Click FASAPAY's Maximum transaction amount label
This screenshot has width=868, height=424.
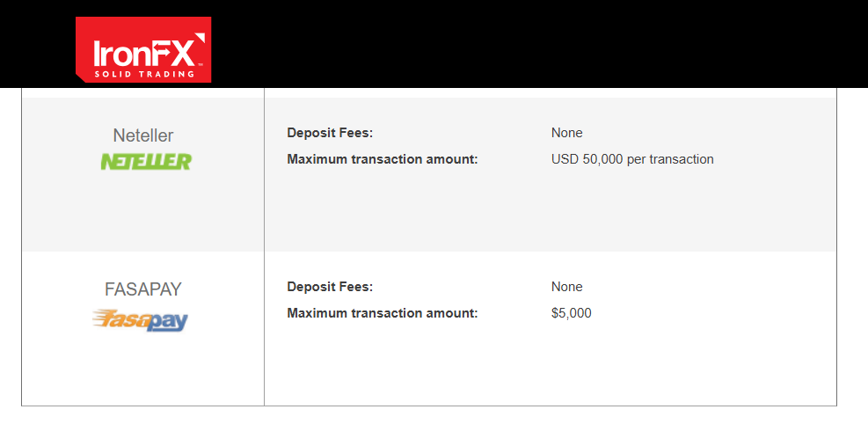[382, 313]
